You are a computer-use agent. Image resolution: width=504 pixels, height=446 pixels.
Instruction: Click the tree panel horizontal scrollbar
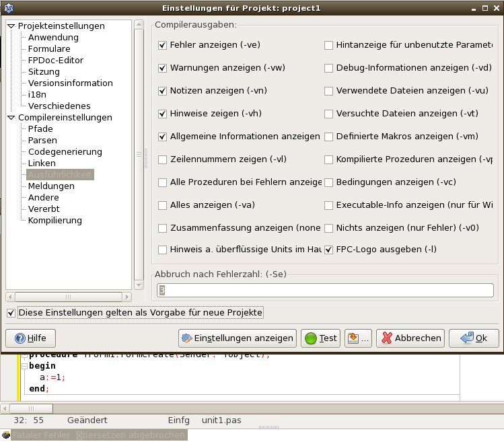(x=67, y=297)
